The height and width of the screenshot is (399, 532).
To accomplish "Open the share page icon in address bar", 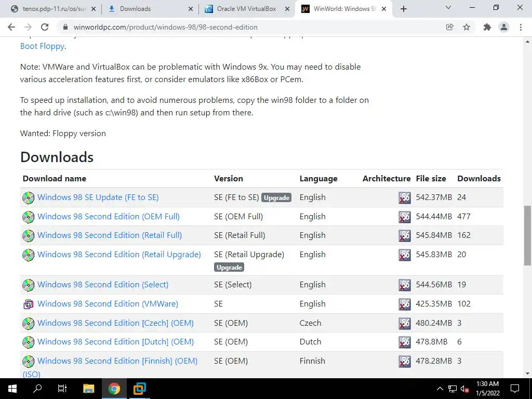I will pyautogui.click(x=449, y=27).
